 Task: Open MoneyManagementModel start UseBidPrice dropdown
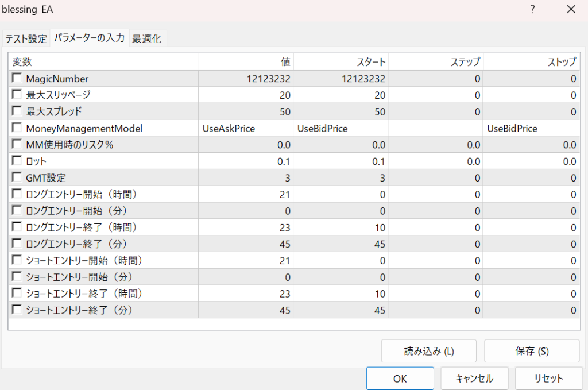tap(341, 128)
